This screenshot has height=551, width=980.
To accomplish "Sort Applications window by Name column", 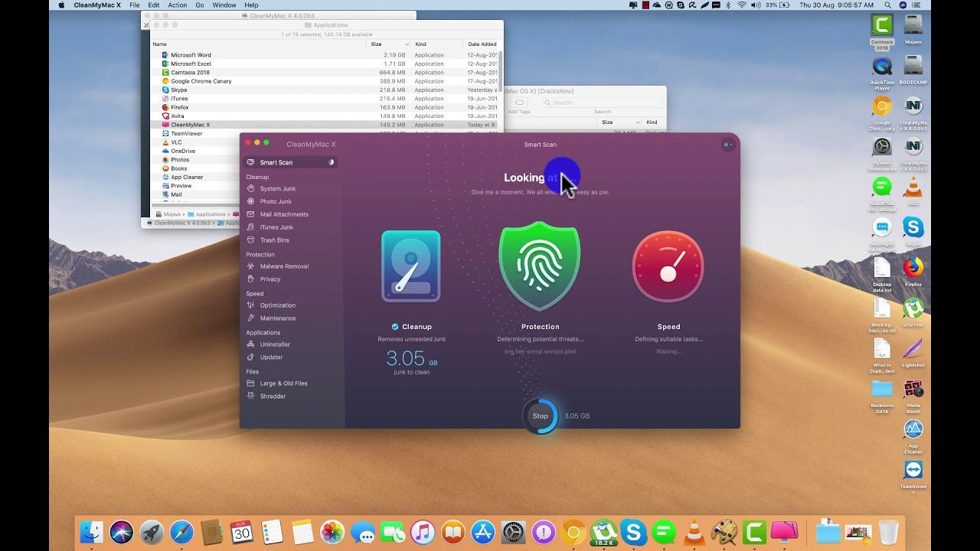I will 258,44.
